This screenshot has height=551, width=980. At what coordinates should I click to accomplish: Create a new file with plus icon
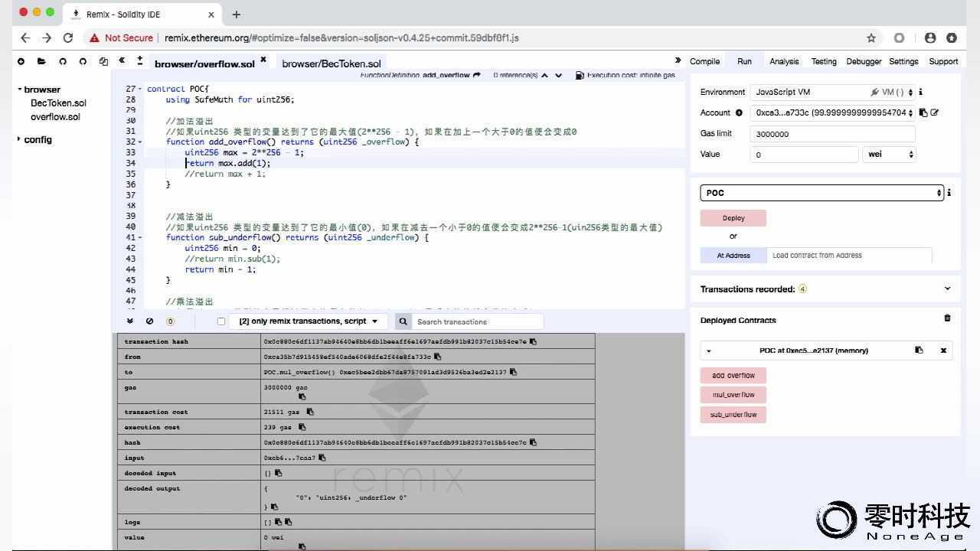point(21,61)
